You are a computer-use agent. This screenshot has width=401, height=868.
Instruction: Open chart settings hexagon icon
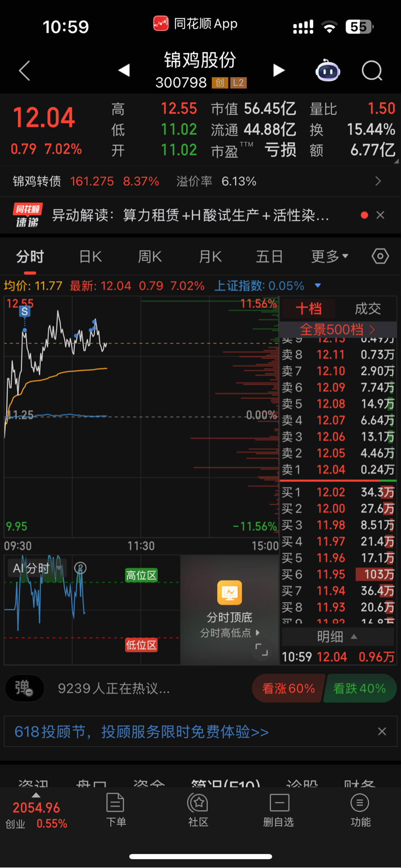pyautogui.click(x=380, y=256)
